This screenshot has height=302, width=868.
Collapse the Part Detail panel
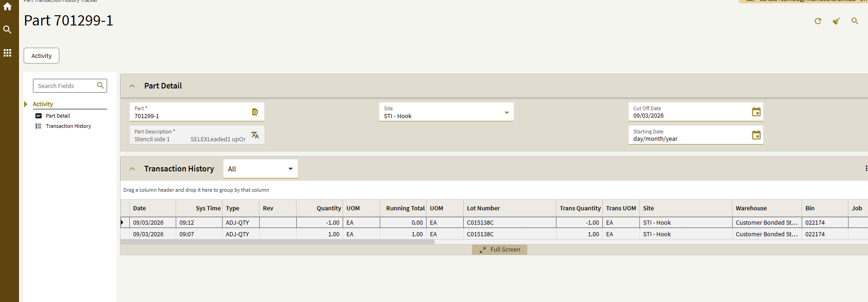132,86
